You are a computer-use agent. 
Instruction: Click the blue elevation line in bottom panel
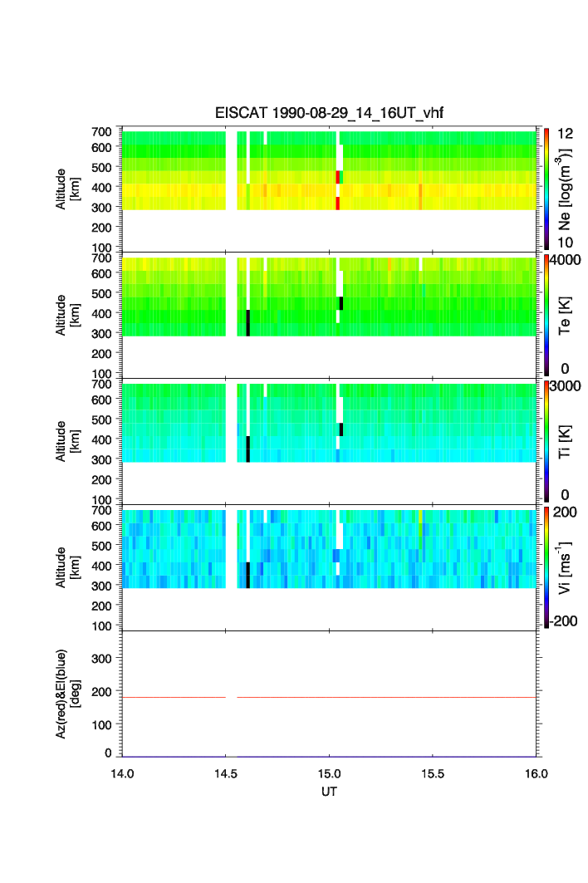coord(329,756)
